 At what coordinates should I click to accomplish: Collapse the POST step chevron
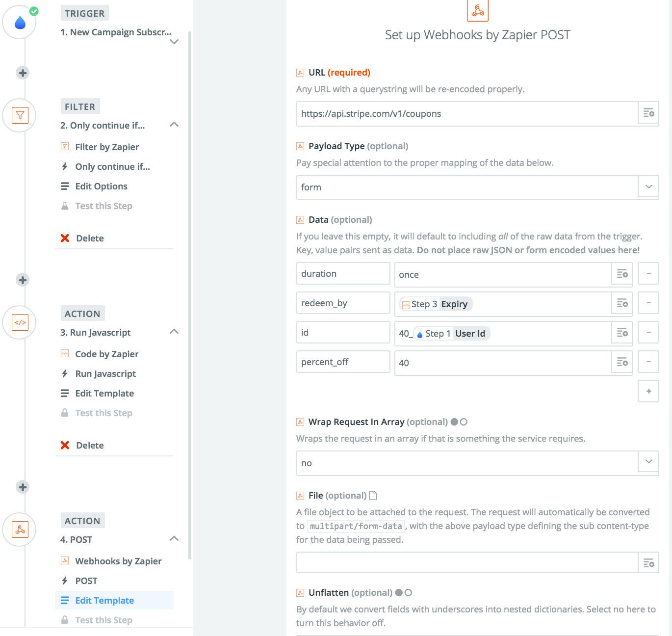174,539
